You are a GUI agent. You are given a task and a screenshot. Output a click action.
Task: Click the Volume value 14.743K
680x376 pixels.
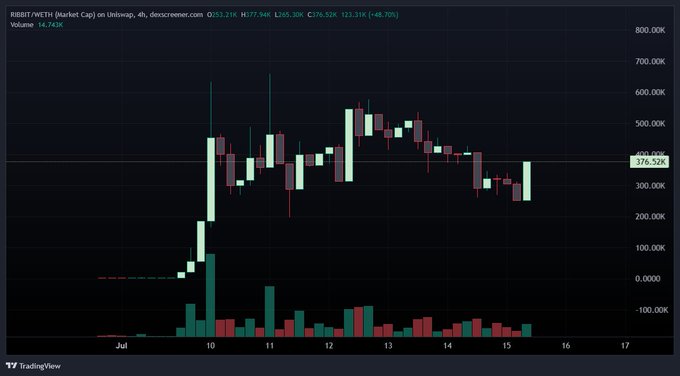pyautogui.click(x=50, y=25)
